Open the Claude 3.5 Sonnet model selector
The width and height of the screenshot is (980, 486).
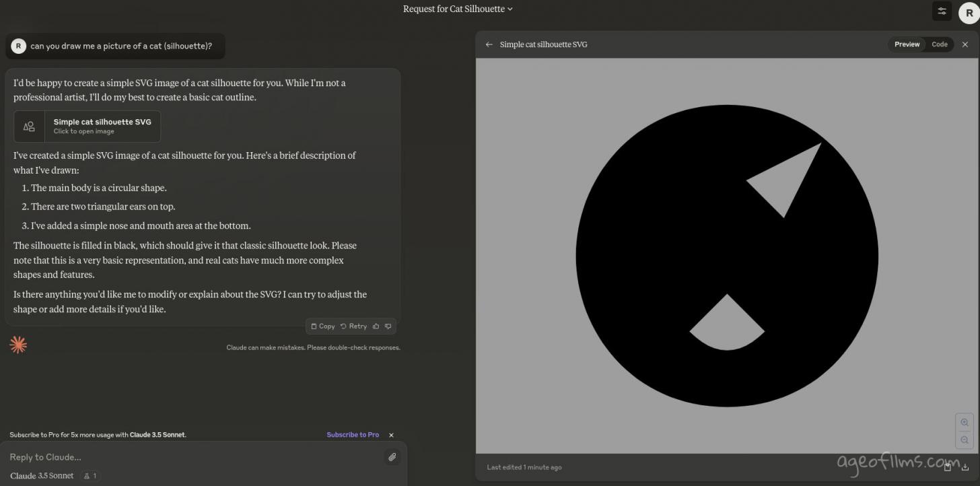click(x=42, y=476)
